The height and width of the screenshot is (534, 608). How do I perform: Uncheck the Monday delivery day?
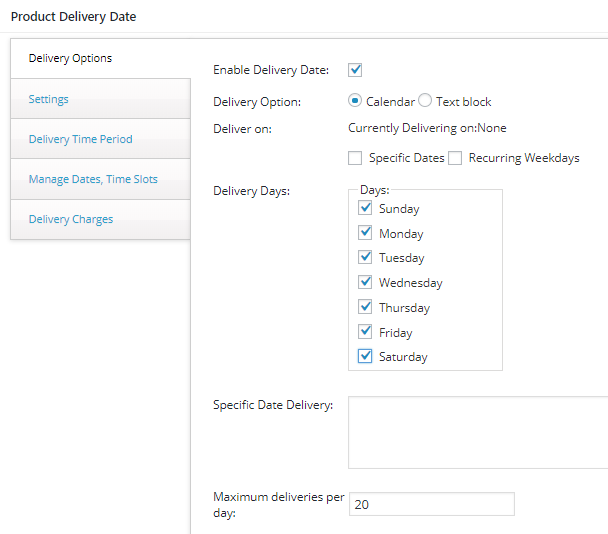pyautogui.click(x=365, y=233)
